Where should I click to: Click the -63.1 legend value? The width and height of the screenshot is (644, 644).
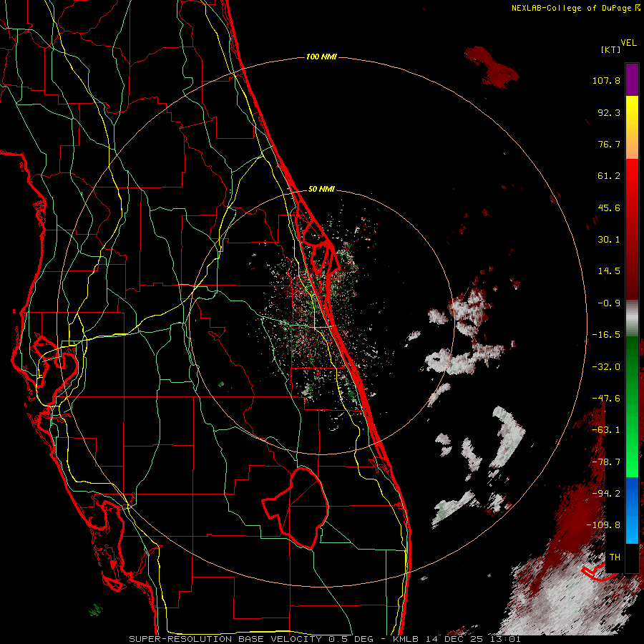(x=606, y=430)
